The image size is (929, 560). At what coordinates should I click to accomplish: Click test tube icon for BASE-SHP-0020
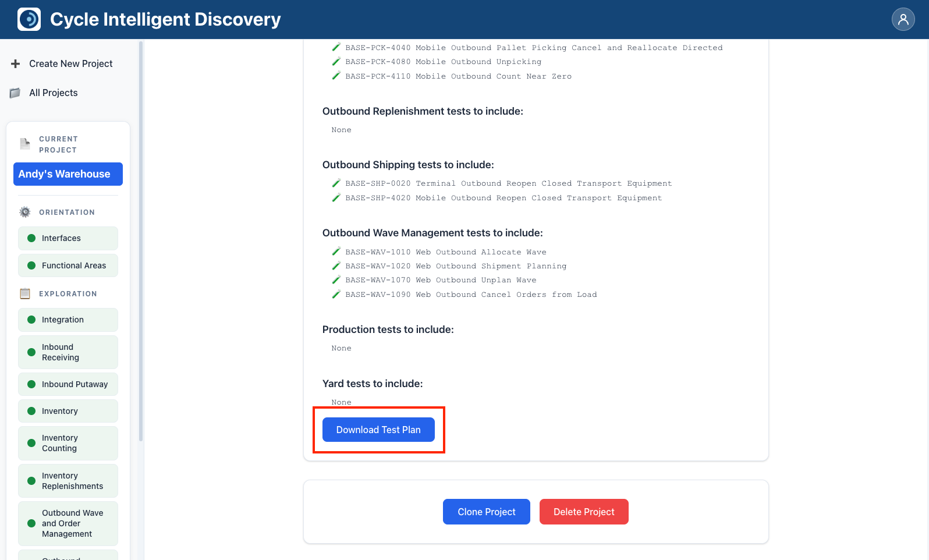pos(336,183)
